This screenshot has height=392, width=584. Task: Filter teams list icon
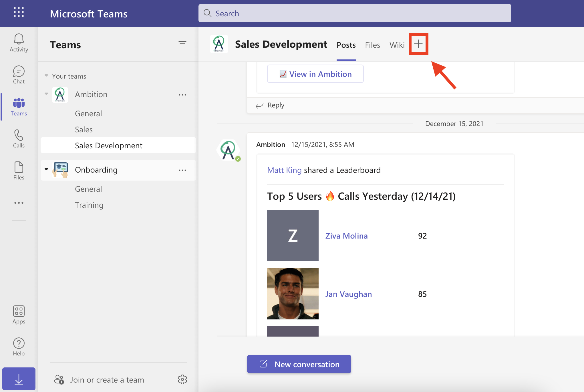coord(182,44)
